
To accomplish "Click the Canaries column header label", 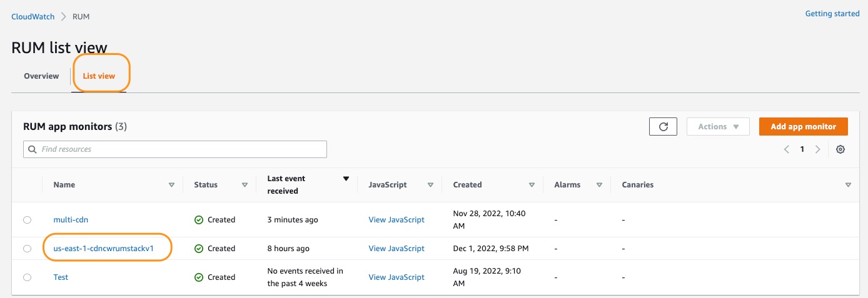I will point(638,185).
